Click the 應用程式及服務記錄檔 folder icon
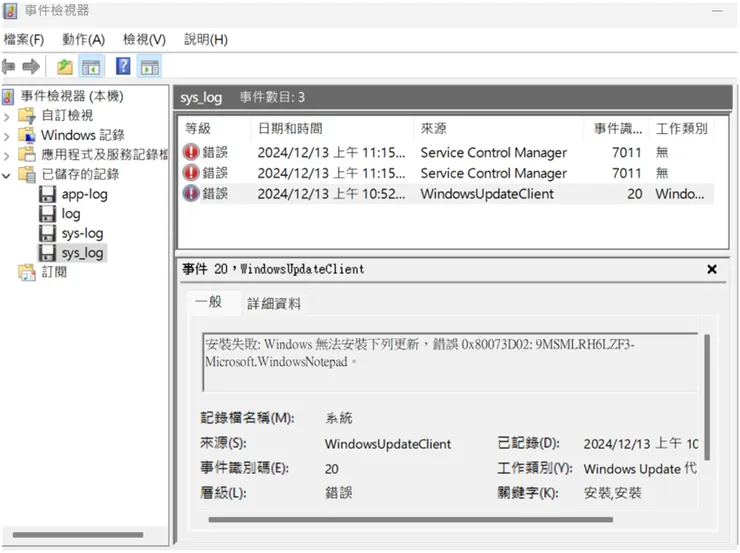Viewport: 740px width, 553px height. click(27, 155)
